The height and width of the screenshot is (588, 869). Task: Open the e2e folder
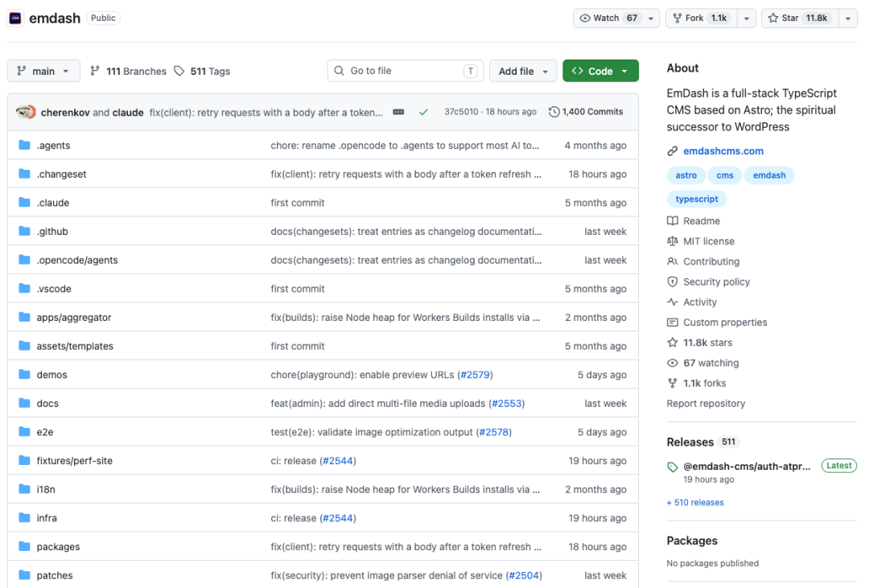45,432
